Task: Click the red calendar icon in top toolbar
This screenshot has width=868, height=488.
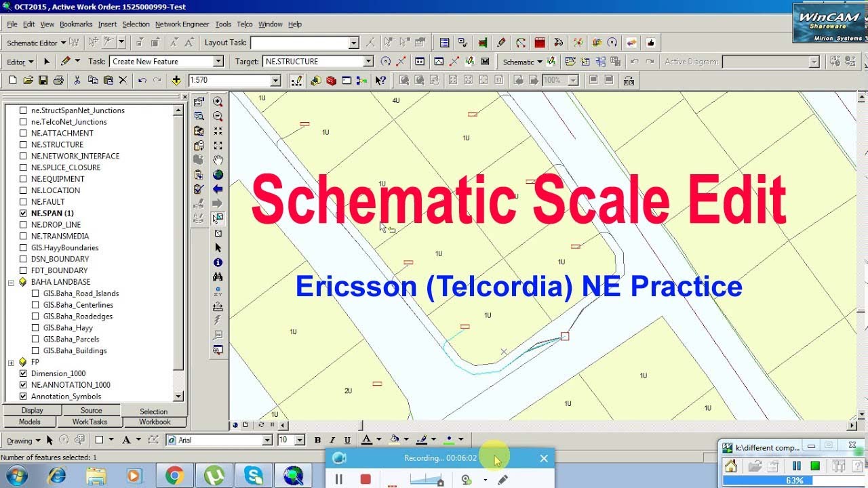Action: click(x=540, y=42)
